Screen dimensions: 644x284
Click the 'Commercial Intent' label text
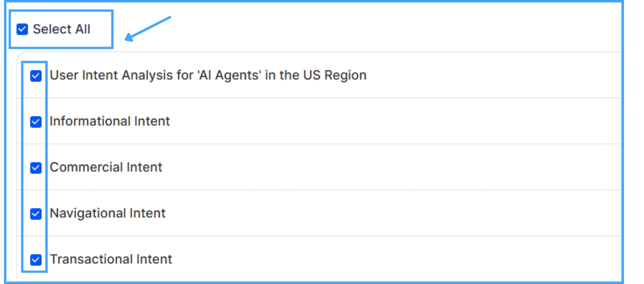[106, 167]
